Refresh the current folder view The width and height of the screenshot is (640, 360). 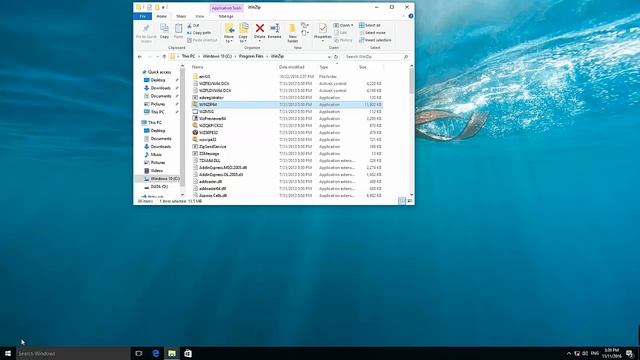[336, 57]
